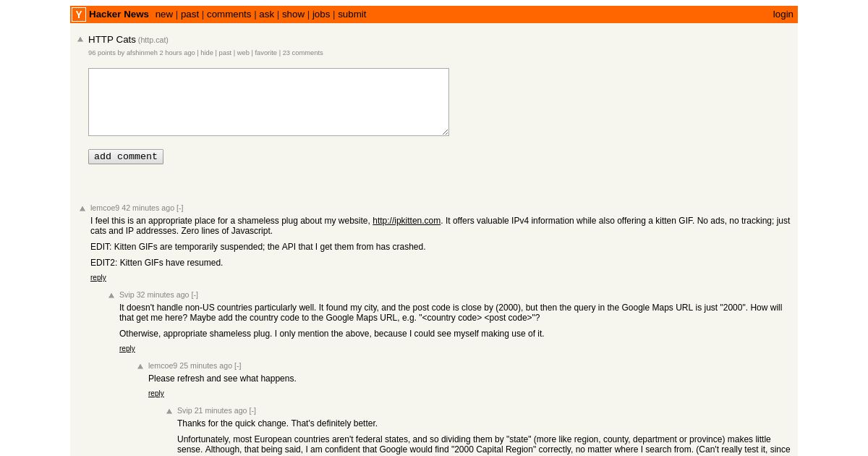
Task: Click the 32 minutes ago timestamp
Action: (163, 295)
